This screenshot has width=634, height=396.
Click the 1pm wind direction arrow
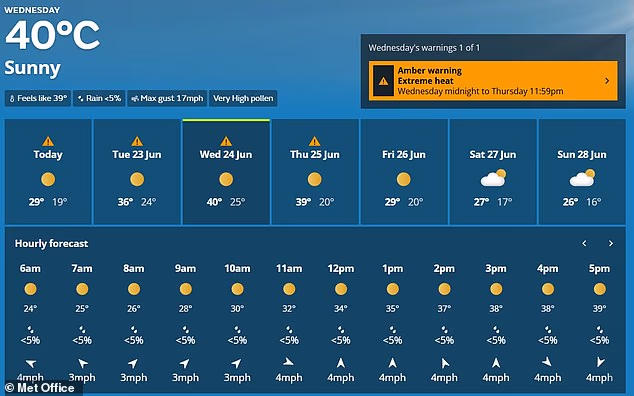pos(392,362)
